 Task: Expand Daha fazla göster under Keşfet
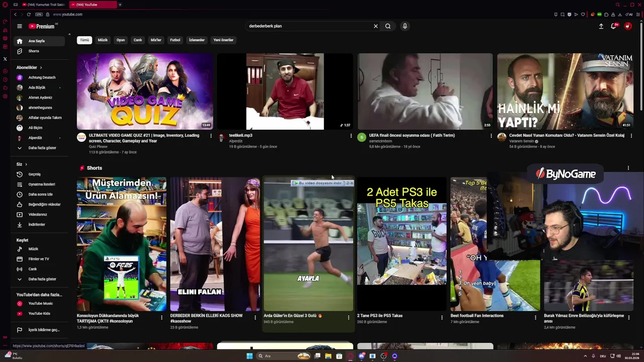pos(39,279)
